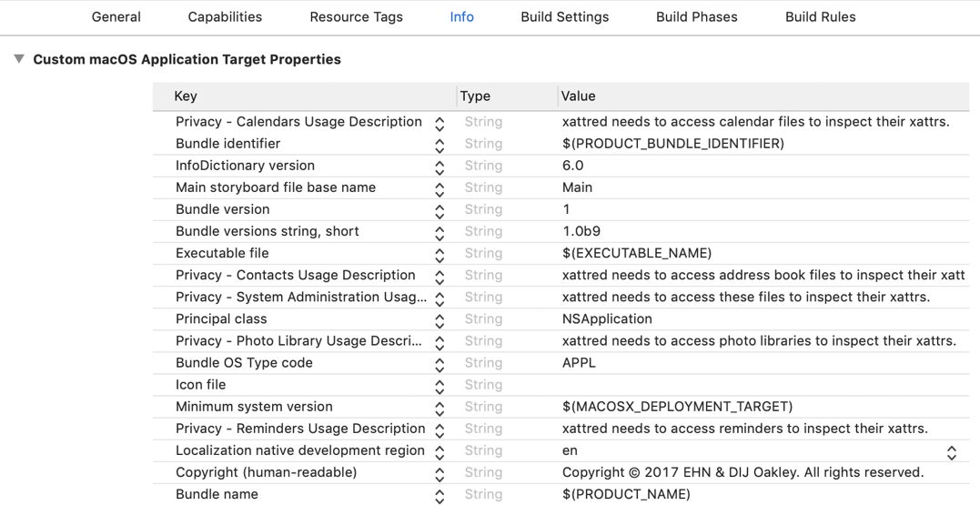
Task: Open the Build Rules tab
Action: click(820, 16)
